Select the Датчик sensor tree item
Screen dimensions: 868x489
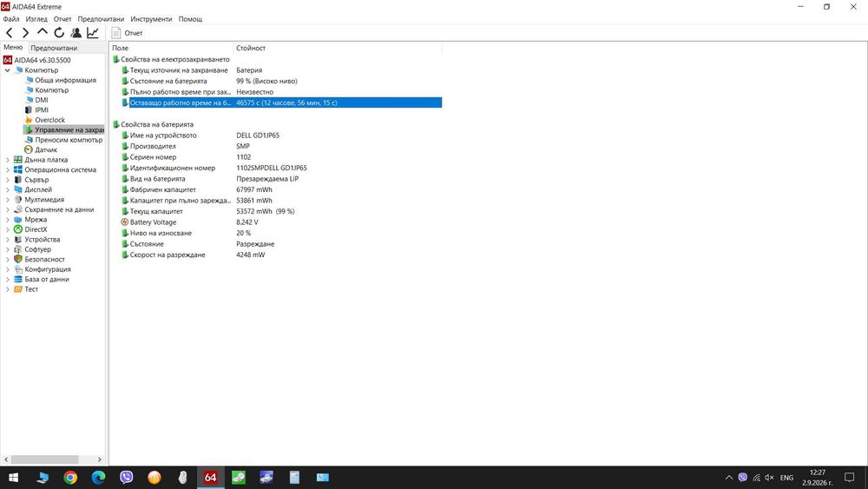[x=46, y=150]
